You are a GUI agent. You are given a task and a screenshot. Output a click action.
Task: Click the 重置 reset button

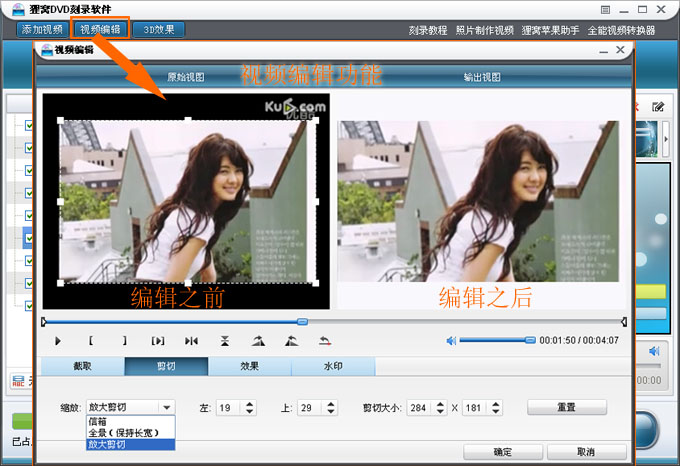(567, 407)
